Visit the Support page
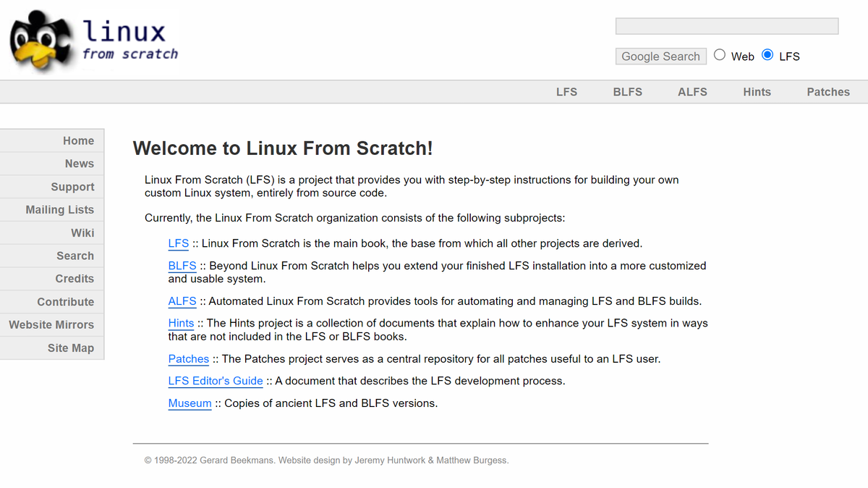The image size is (868, 488). pos(72,186)
